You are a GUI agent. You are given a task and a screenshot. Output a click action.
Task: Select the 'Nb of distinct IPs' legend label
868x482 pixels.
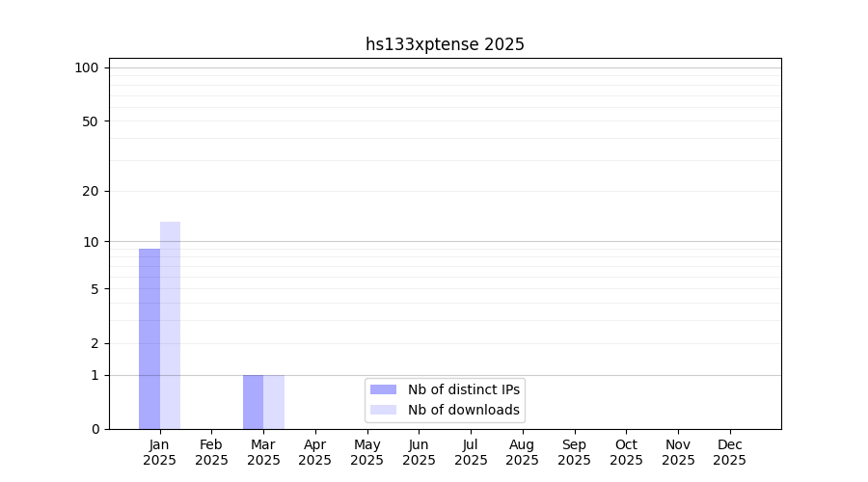point(463,389)
